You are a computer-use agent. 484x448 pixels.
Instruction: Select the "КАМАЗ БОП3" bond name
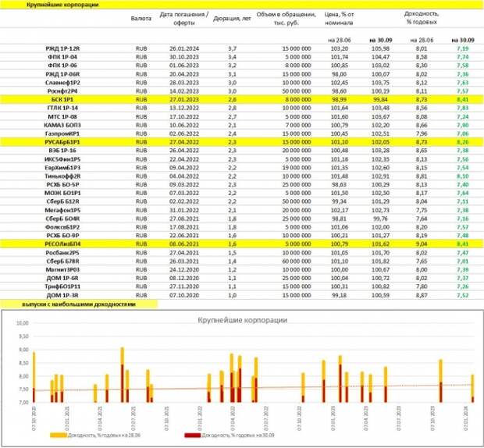(62, 125)
